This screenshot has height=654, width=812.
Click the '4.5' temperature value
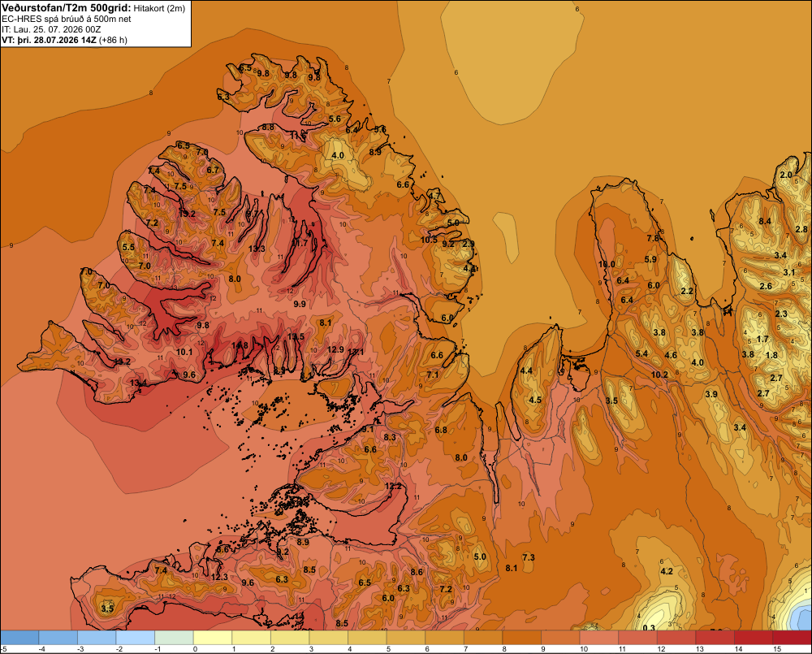535,400
